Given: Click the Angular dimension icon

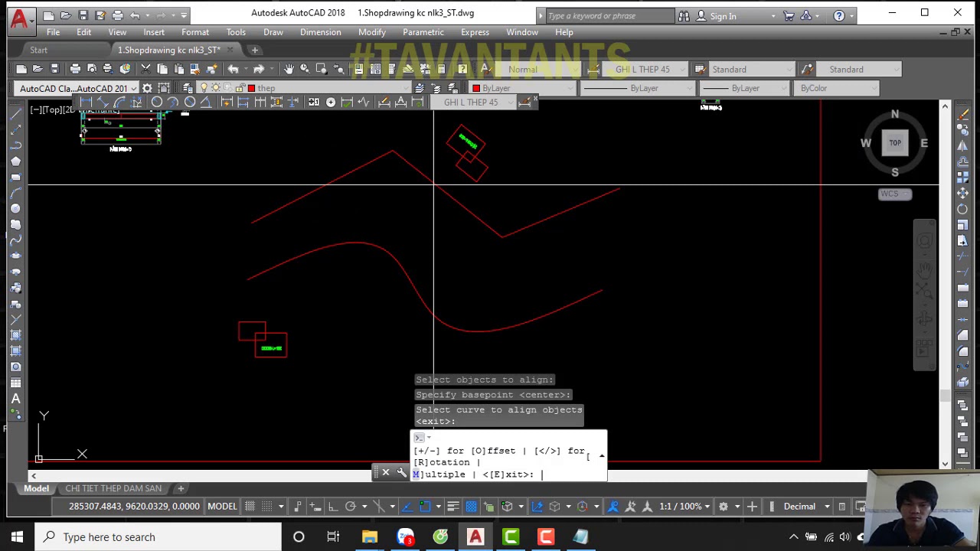Looking at the screenshot, I should tap(207, 103).
